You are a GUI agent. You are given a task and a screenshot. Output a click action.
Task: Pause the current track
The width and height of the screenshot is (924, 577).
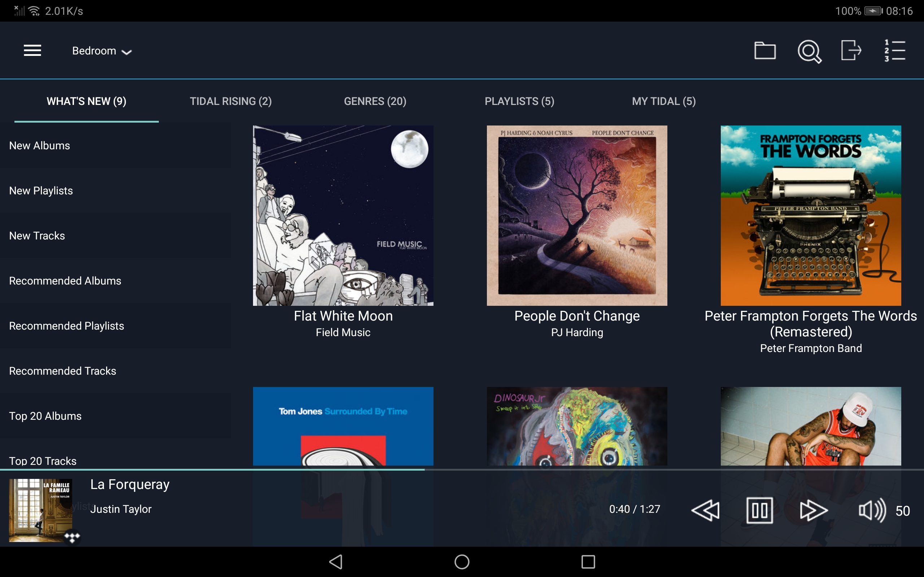pos(759,510)
